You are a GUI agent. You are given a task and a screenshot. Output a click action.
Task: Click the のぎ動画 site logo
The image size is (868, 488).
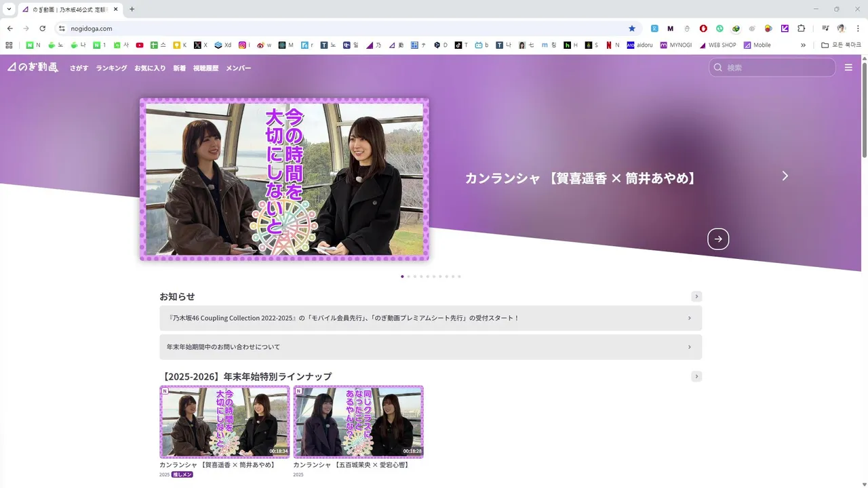33,67
